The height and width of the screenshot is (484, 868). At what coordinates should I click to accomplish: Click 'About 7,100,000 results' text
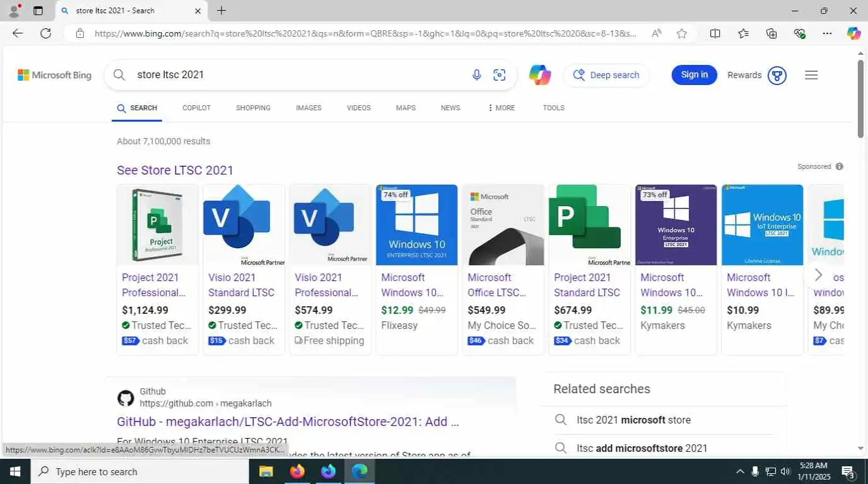pyautogui.click(x=163, y=141)
